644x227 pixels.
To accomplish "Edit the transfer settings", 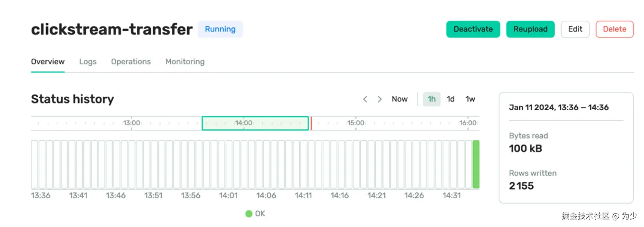I will pos(575,29).
